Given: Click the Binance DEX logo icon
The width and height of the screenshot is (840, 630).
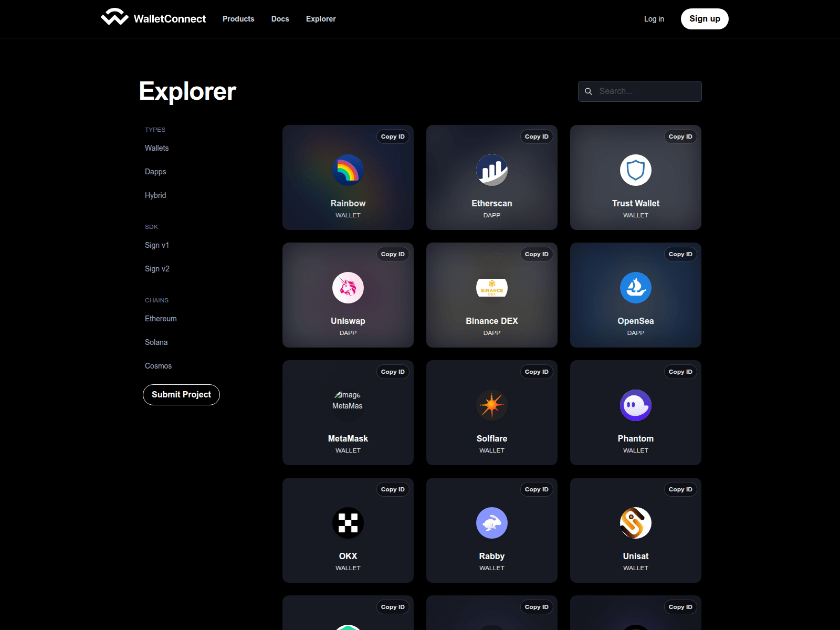Looking at the screenshot, I should (x=492, y=288).
